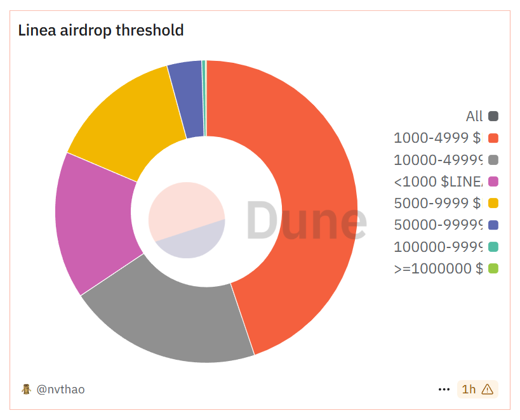Toggle the 5000-9999 legend label

[437, 203]
